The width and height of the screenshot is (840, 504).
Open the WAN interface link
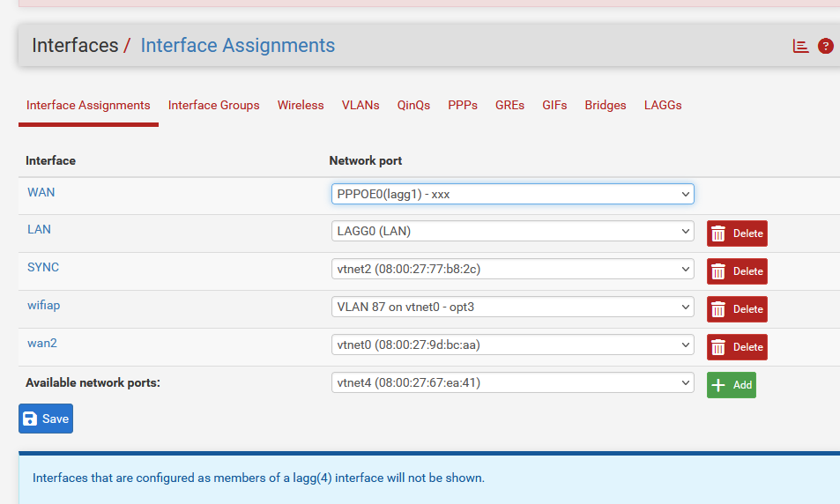click(41, 192)
